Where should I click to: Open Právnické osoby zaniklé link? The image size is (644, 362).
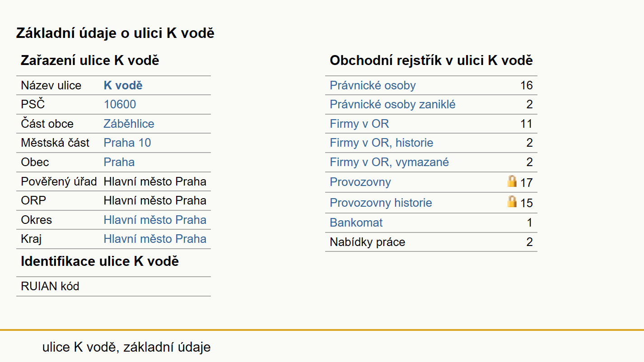pos(392,105)
